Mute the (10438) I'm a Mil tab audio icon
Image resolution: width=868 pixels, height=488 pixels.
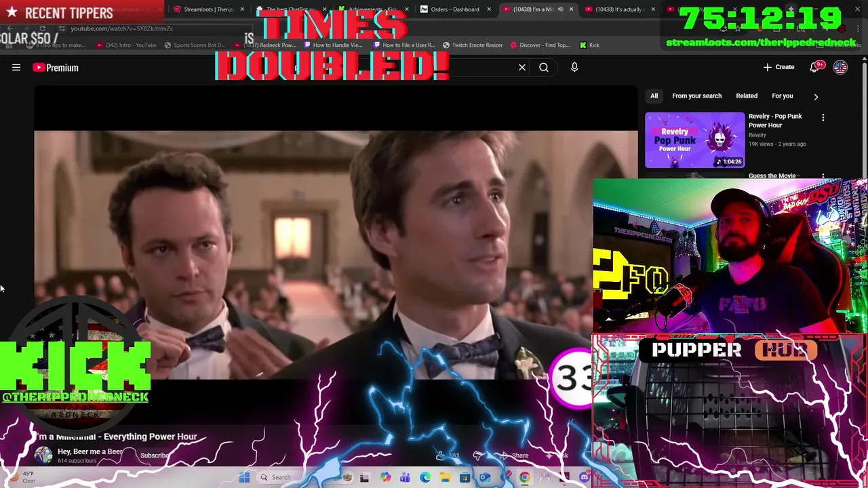coord(560,9)
